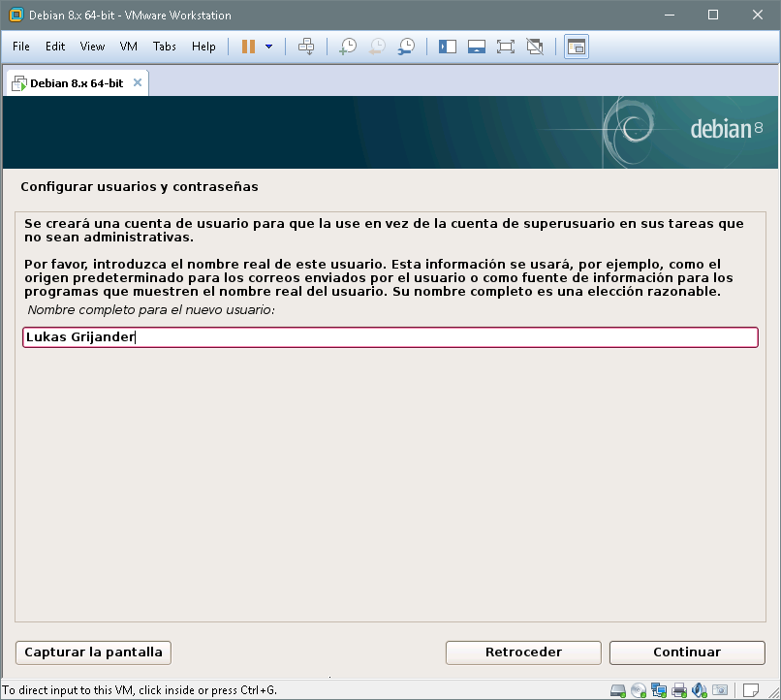Toggle the show library sidebar icon

[448, 47]
